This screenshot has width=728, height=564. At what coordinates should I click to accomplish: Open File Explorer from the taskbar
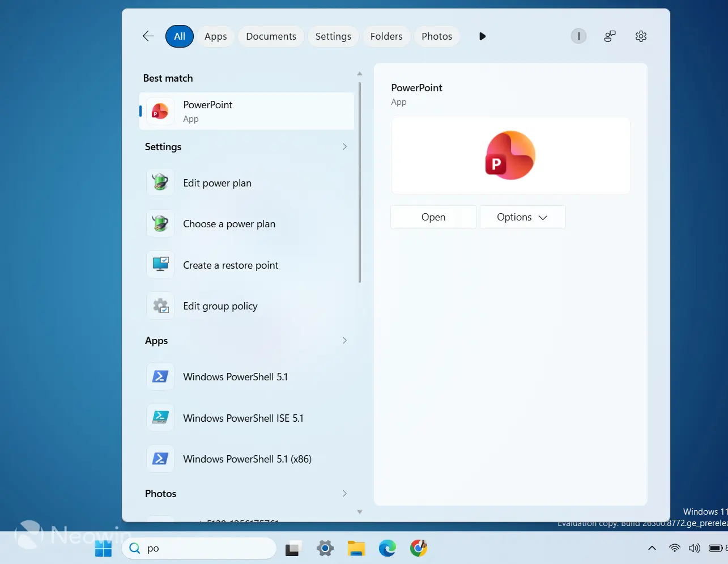[x=356, y=548]
